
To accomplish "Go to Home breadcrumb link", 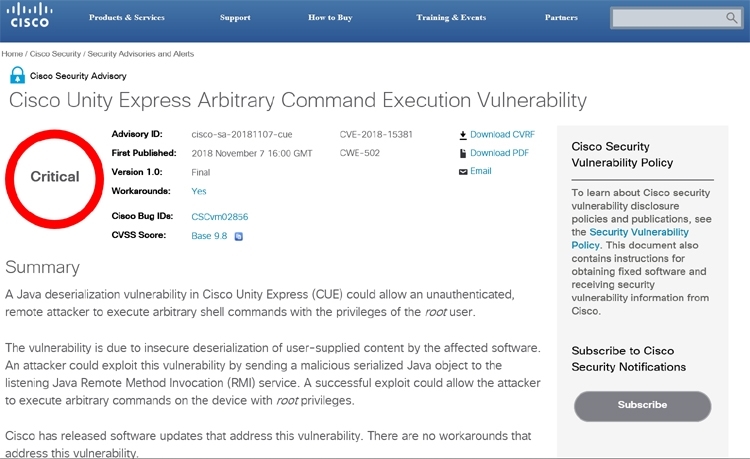I will (x=12, y=54).
